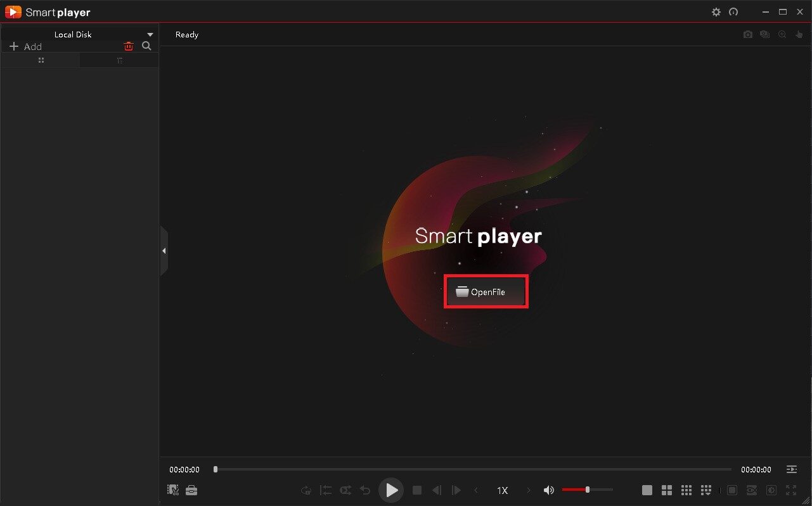Mute audio with the speaker icon
The height and width of the screenshot is (506, 812).
(x=548, y=490)
